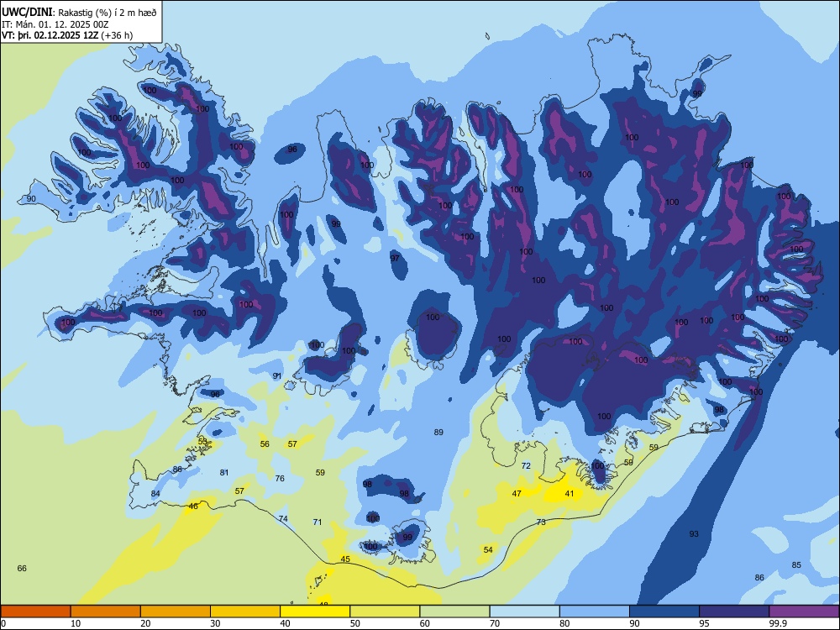This screenshot has width=840, height=630.
Task: Click the humidity value 66 over the ocean
Action: pyautogui.click(x=22, y=569)
